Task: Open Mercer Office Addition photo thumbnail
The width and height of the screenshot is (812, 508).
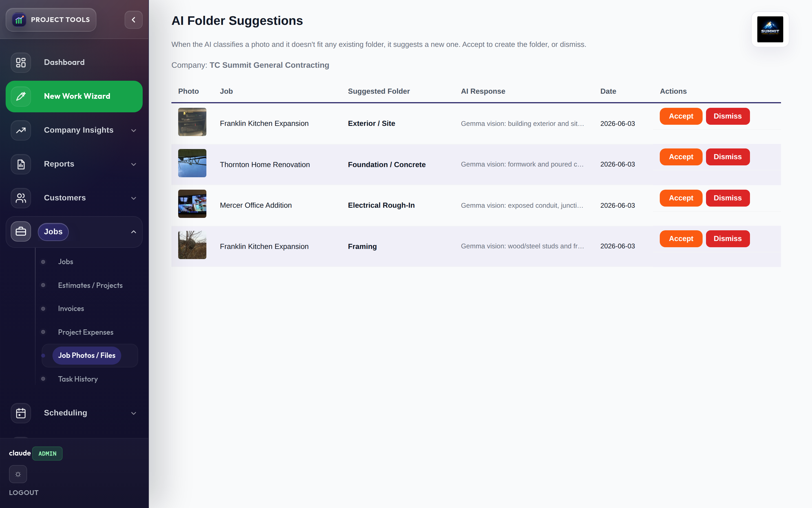Action: coord(192,204)
